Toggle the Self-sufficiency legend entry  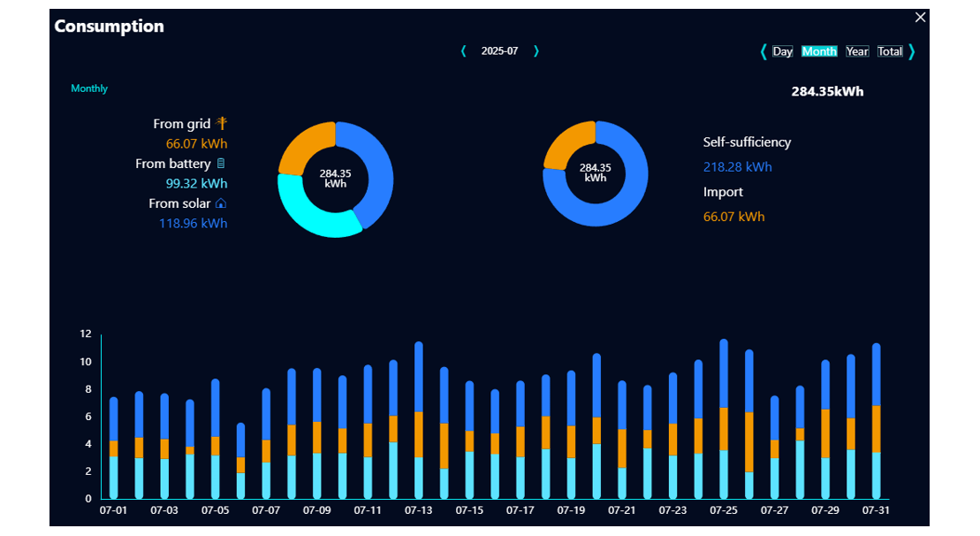[747, 142]
